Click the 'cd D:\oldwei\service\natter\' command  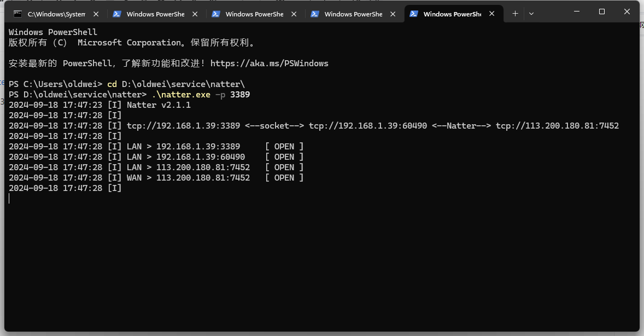pos(176,84)
